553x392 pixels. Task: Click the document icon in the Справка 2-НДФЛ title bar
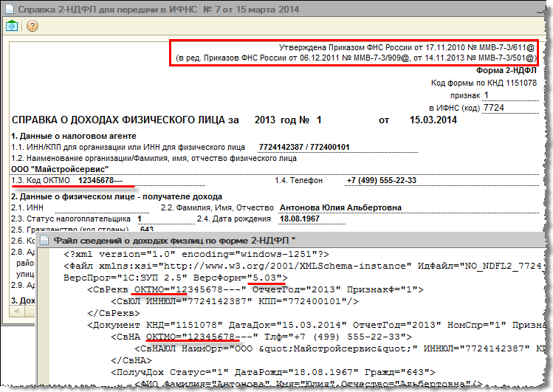pyautogui.click(x=9, y=8)
